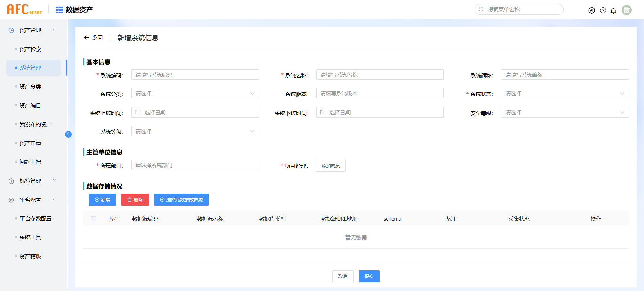Click the calendar icon in 系统上线时间
644x291 pixels.
(138, 112)
